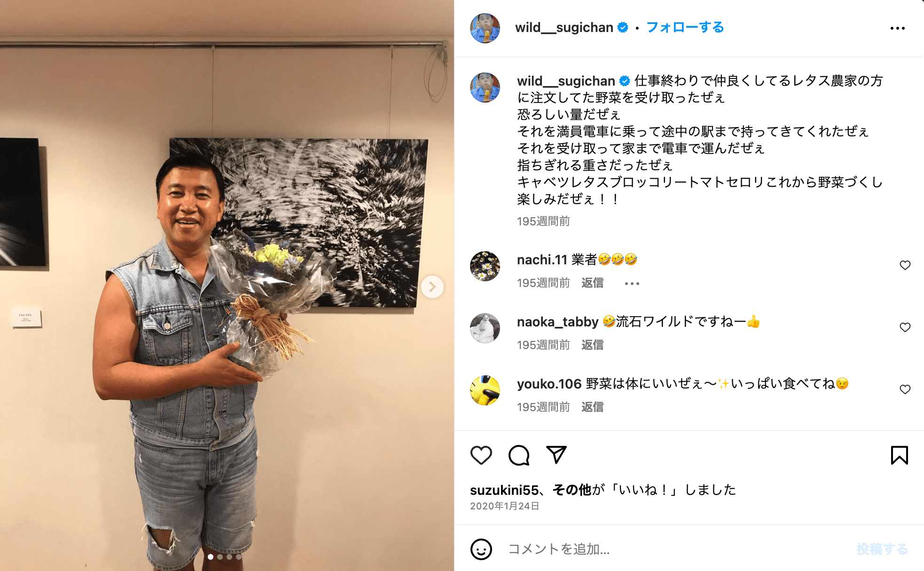Reply to the youko.106 comment
924x571 pixels.
(592, 407)
